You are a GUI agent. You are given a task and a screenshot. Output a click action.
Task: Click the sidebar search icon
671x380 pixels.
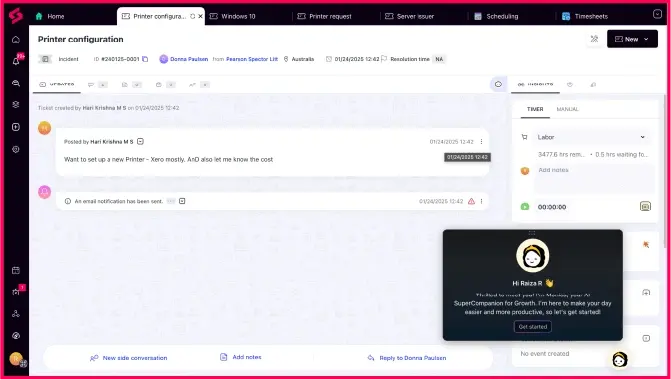(x=16, y=83)
